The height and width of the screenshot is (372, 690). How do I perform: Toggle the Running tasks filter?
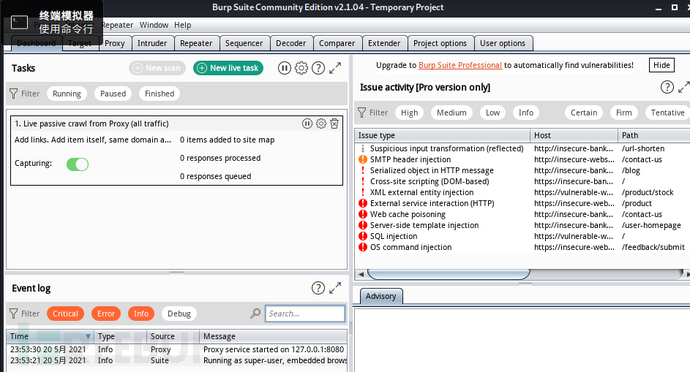click(x=67, y=93)
